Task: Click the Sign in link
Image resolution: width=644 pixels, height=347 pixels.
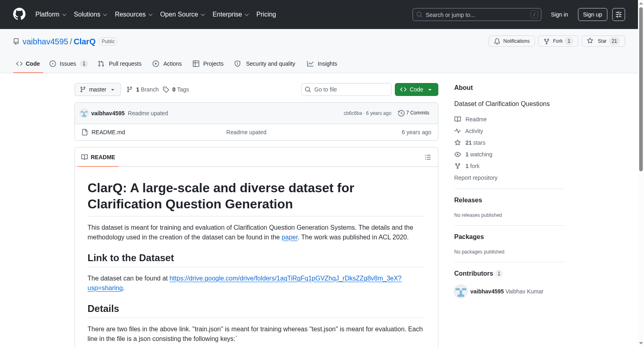Action: pyautogui.click(x=559, y=15)
